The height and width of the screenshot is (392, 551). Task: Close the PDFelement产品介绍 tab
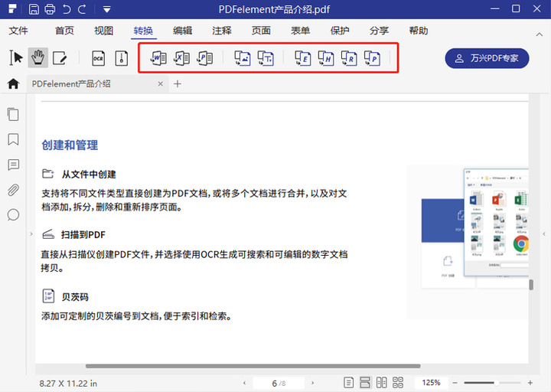pyautogui.click(x=160, y=84)
